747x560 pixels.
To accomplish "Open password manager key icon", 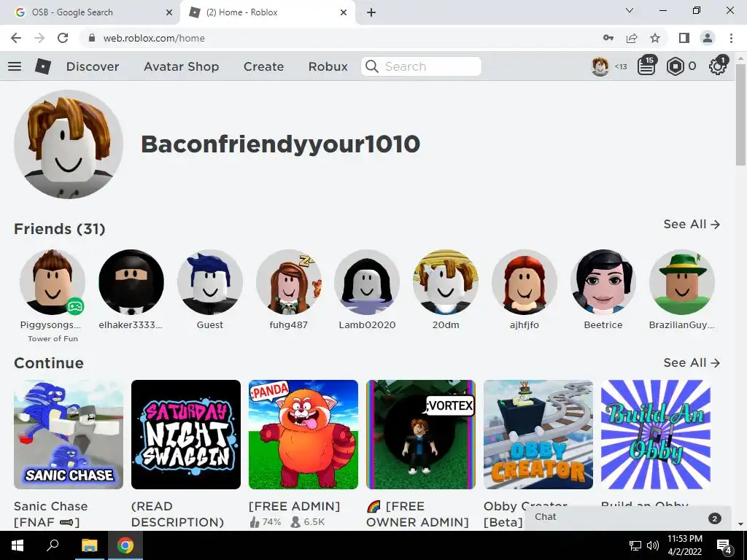I will tap(608, 38).
